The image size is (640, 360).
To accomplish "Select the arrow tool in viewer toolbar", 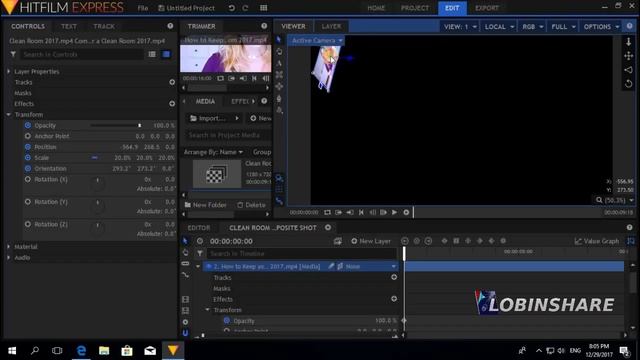I will [279, 40].
